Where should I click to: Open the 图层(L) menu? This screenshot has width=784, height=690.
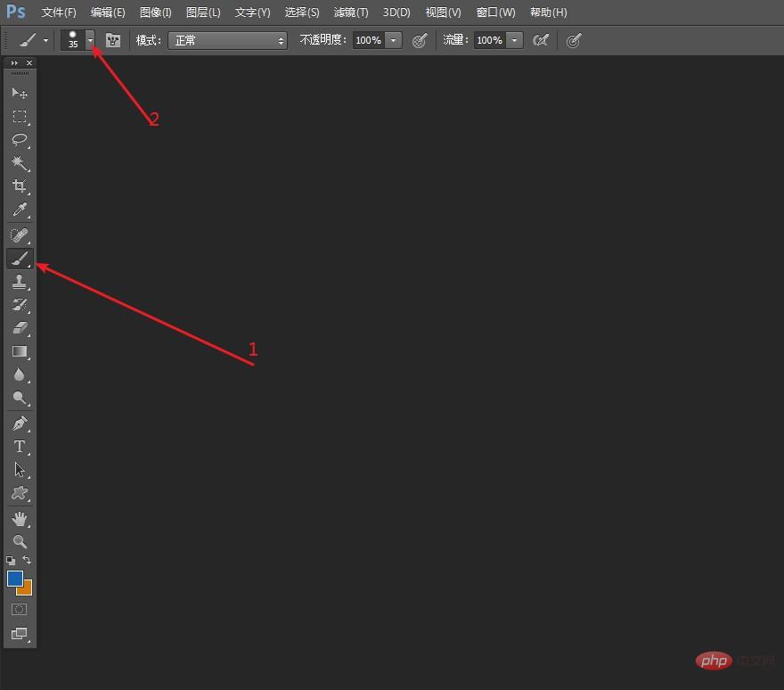(x=203, y=12)
